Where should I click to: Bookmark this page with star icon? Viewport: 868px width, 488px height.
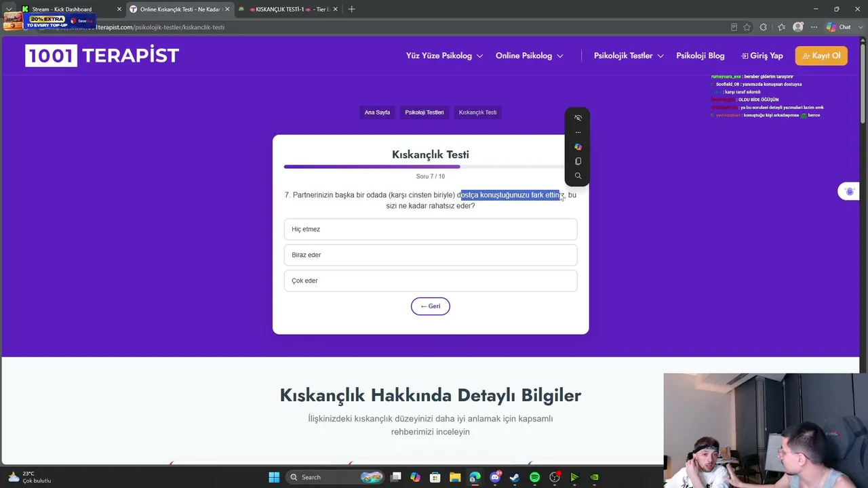[x=747, y=27]
